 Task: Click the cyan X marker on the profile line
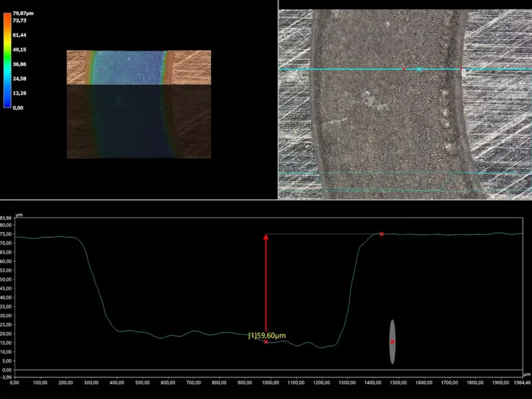pos(419,69)
